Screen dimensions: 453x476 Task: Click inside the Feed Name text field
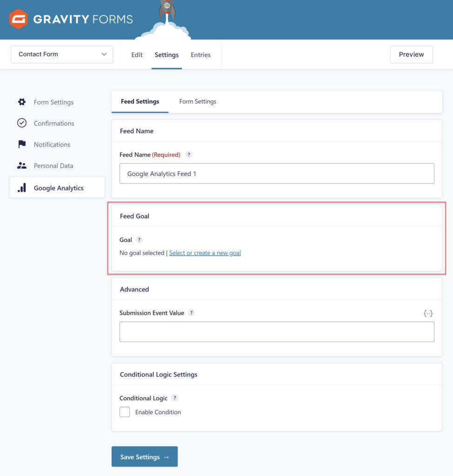coord(276,173)
